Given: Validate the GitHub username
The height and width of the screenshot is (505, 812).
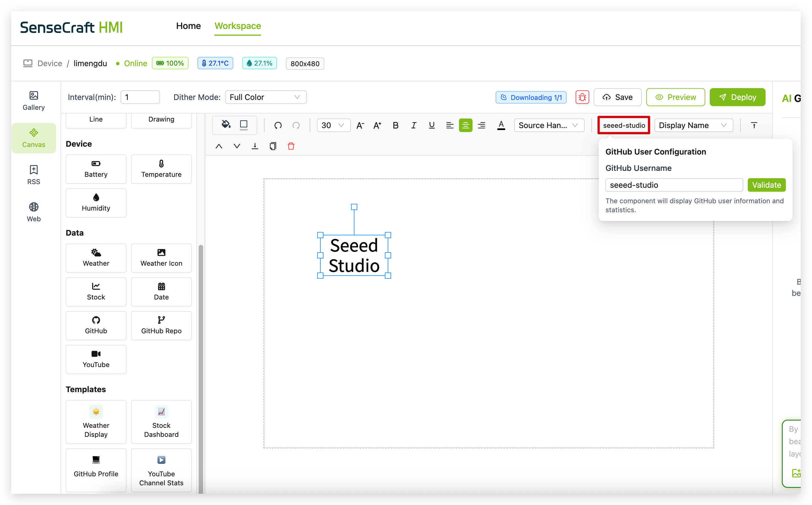Looking at the screenshot, I should pos(766,185).
